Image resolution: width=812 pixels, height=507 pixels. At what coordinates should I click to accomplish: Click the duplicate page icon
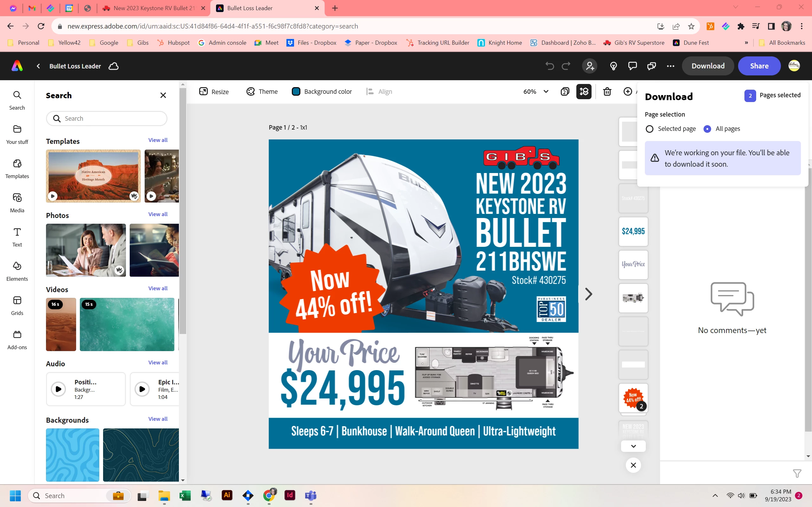pyautogui.click(x=565, y=92)
